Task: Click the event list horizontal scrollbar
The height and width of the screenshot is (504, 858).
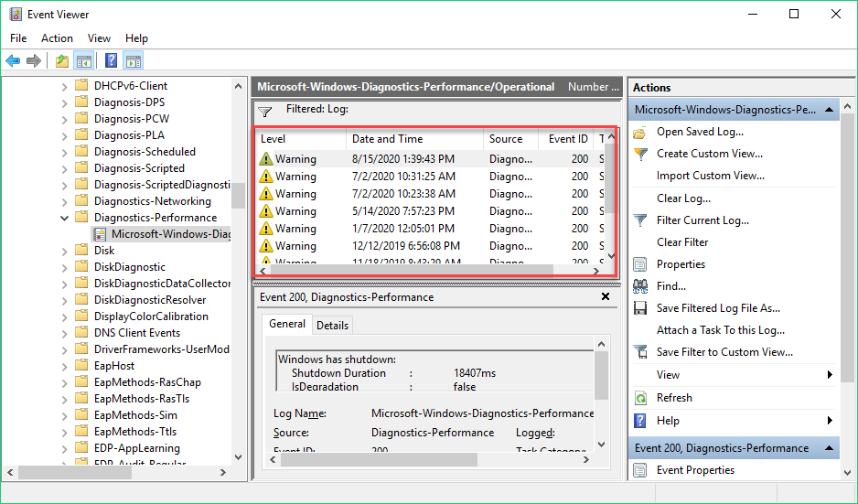Action: click(x=431, y=271)
